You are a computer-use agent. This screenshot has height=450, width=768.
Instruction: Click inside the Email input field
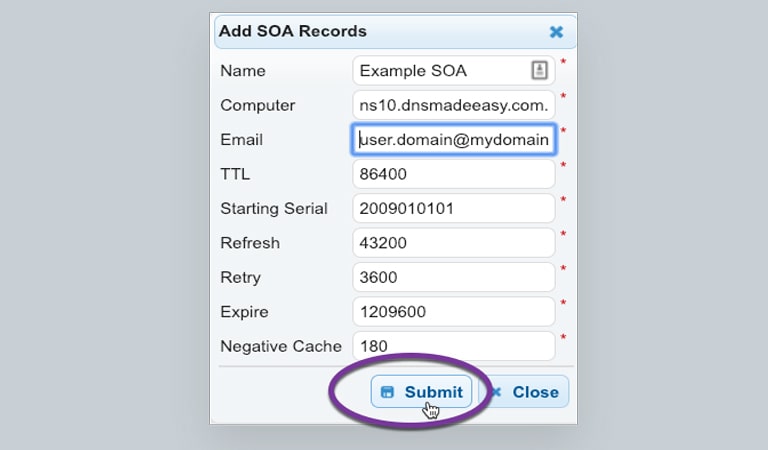(x=454, y=140)
